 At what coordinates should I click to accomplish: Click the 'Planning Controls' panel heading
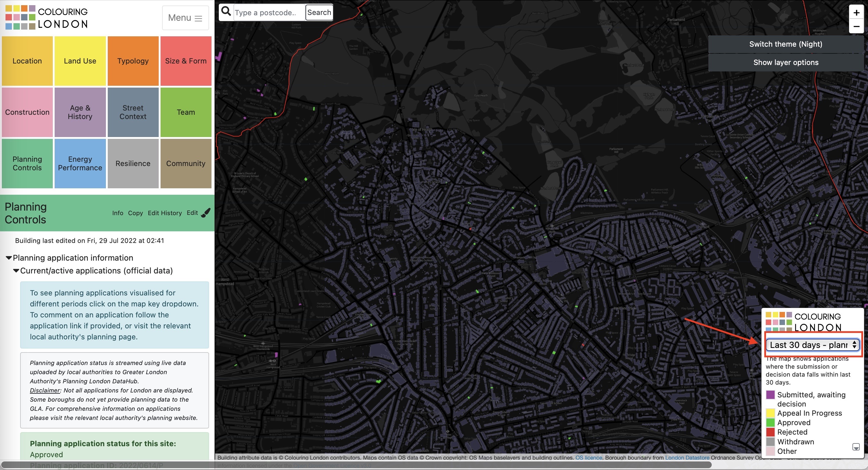coord(26,213)
